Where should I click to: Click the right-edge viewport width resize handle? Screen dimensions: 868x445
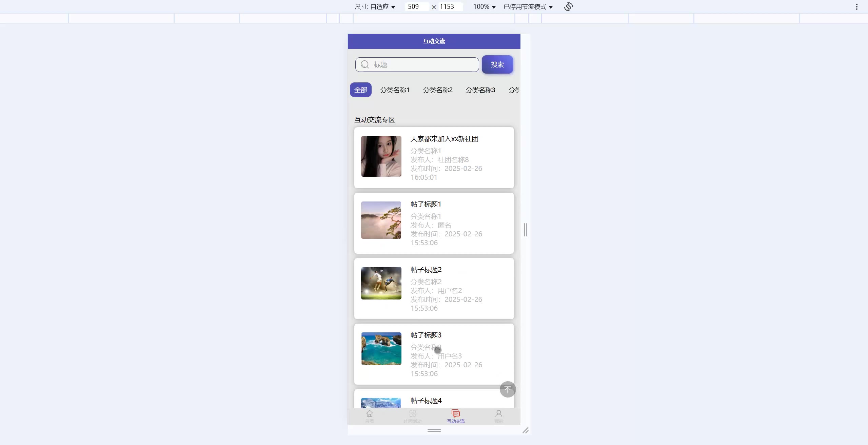[525, 230]
